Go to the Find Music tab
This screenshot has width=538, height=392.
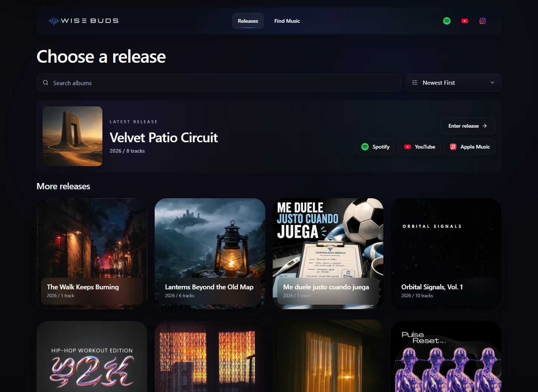point(287,21)
